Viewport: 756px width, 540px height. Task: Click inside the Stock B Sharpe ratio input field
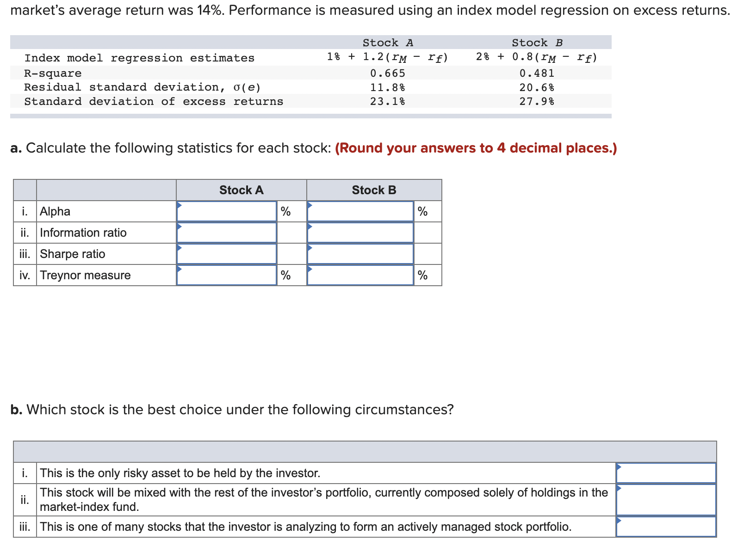click(361, 253)
